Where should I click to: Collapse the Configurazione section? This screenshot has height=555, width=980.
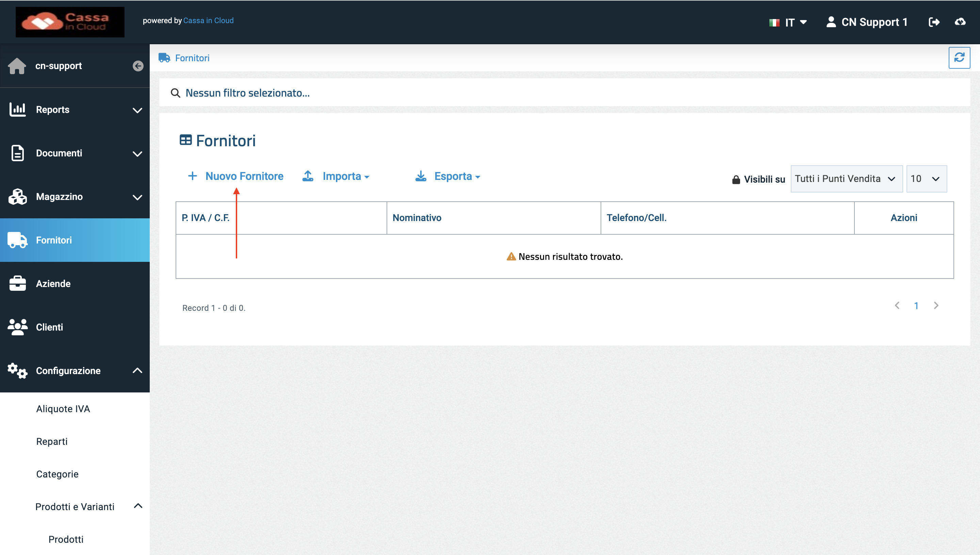pyautogui.click(x=75, y=370)
